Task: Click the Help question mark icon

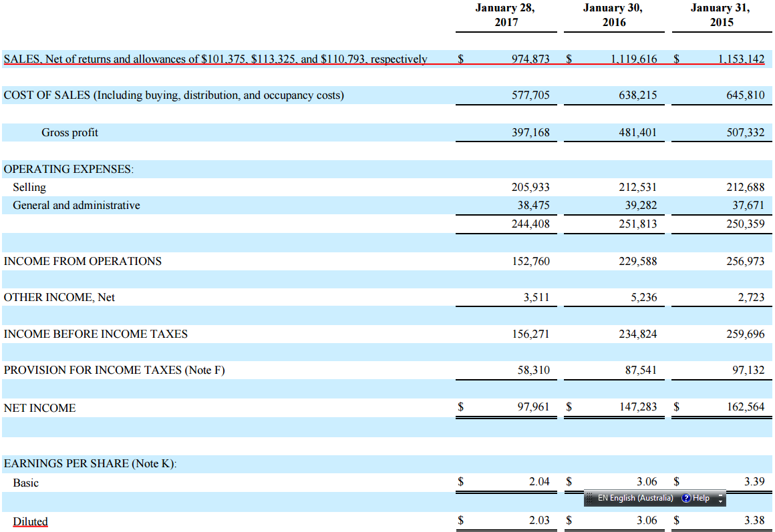Action: coord(686,498)
